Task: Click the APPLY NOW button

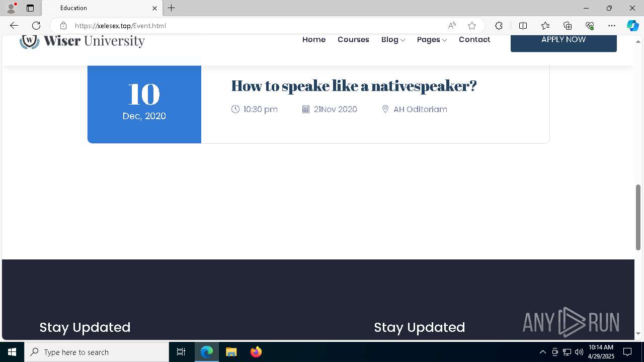Action: pos(563,43)
